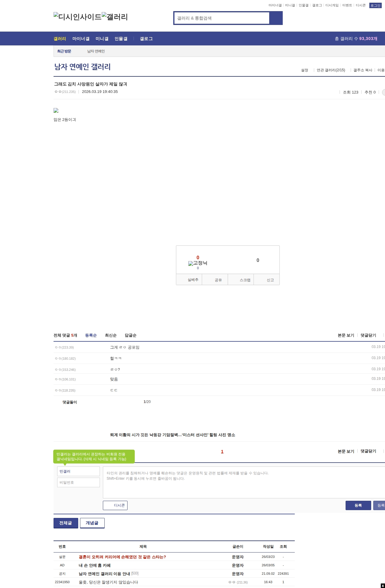Sort comments by 최신순
The height and width of the screenshot is (588, 385).
(111, 335)
